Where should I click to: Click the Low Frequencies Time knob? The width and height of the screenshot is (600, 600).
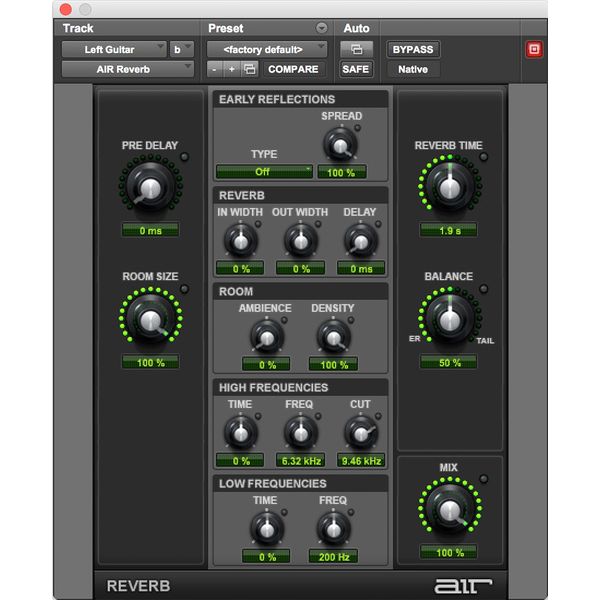click(x=267, y=530)
